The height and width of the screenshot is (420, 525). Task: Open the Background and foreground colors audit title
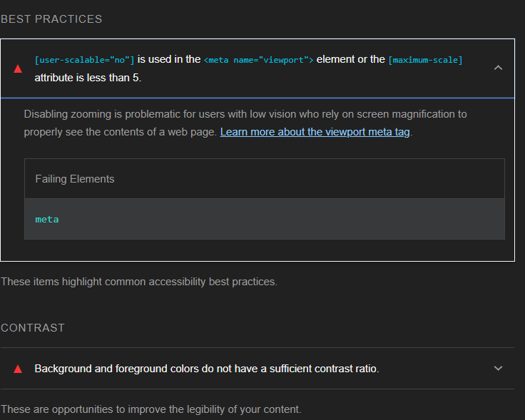click(206, 369)
